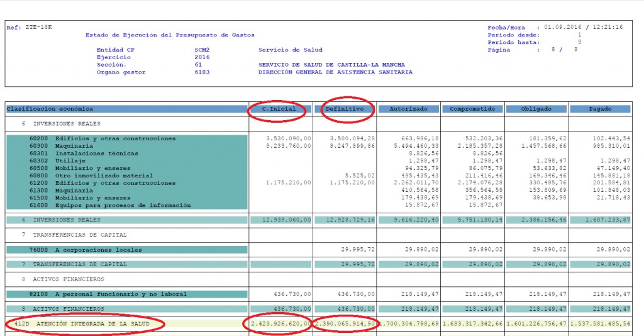Screen dimensions: 644x336
Task: Click the fiscal year value '2016'
Action: click(202, 57)
